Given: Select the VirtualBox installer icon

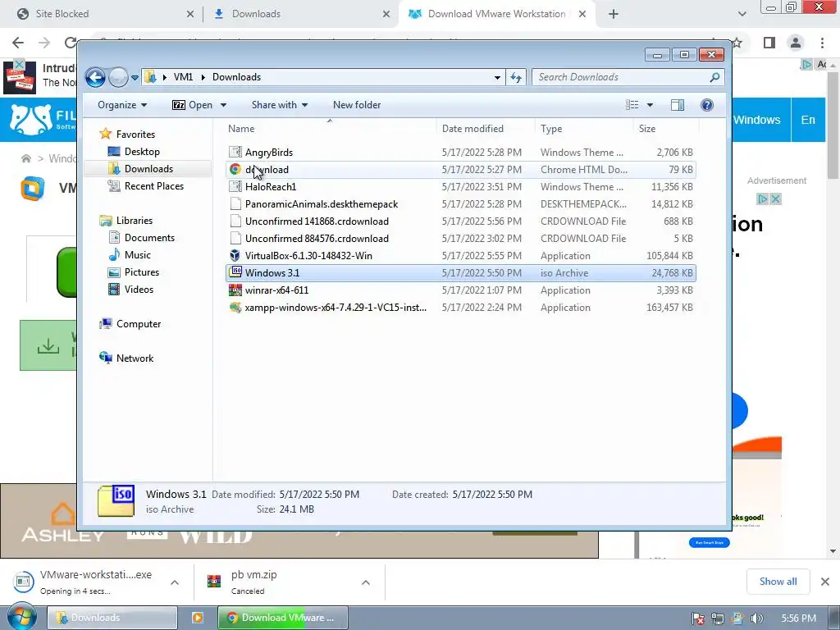Looking at the screenshot, I should pyautogui.click(x=235, y=256).
